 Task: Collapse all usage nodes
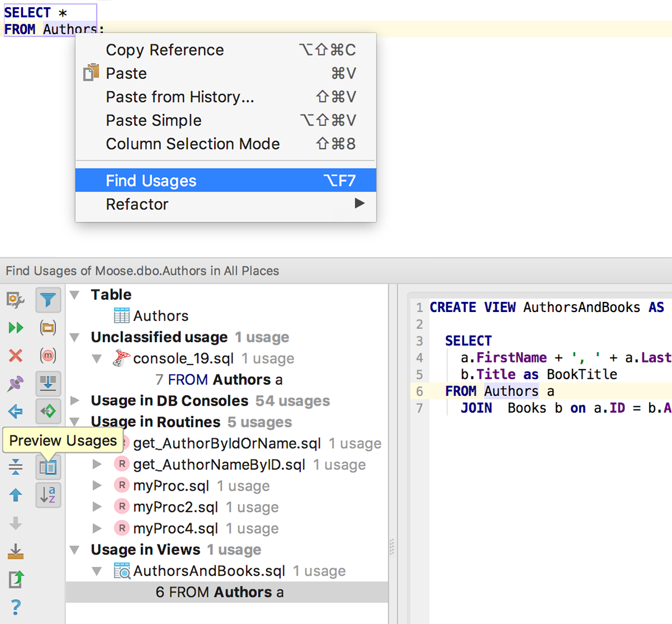16,466
